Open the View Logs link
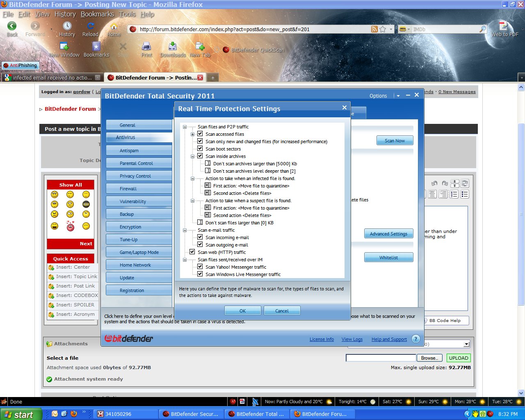The width and height of the screenshot is (525, 420). click(x=352, y=339)
